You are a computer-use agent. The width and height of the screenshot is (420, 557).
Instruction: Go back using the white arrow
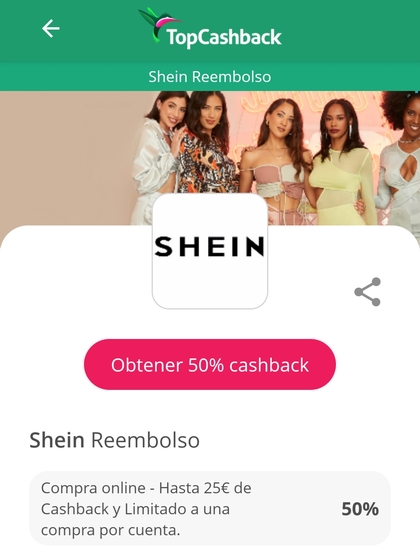pyautogui.click(x=51, y=29)
